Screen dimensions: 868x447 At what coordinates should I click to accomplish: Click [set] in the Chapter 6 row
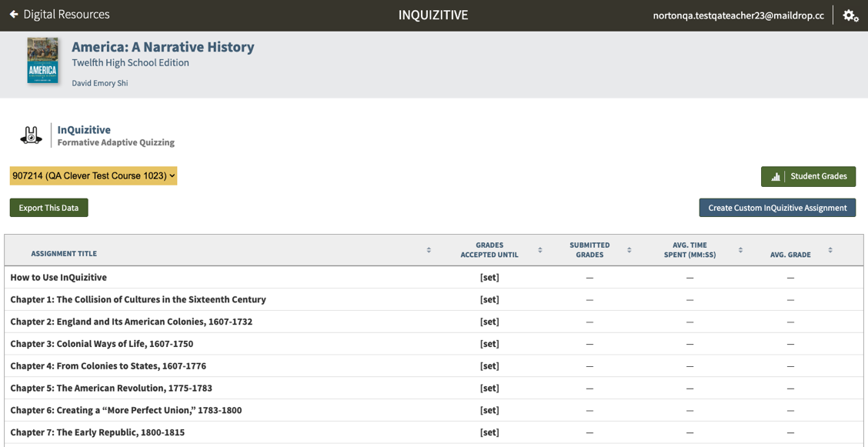point(489,410)
